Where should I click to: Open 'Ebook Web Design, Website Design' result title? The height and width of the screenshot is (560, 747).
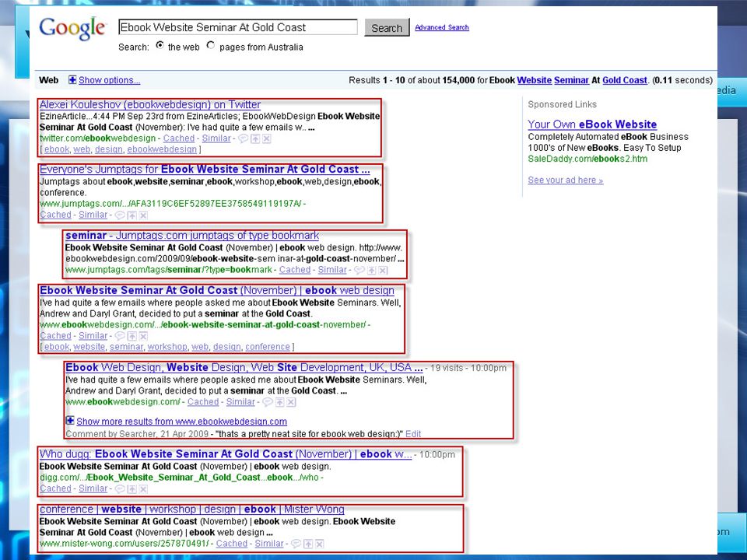click(244, 368)
